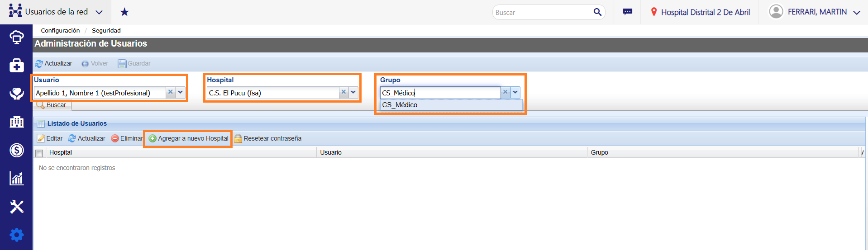Click into the Usuario combo field
This screenshot has width=868, height=250.
[100, 93]
